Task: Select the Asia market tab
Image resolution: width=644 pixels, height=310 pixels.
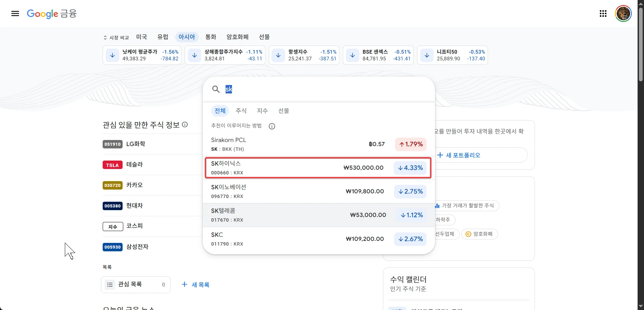Action: (187, 37)
